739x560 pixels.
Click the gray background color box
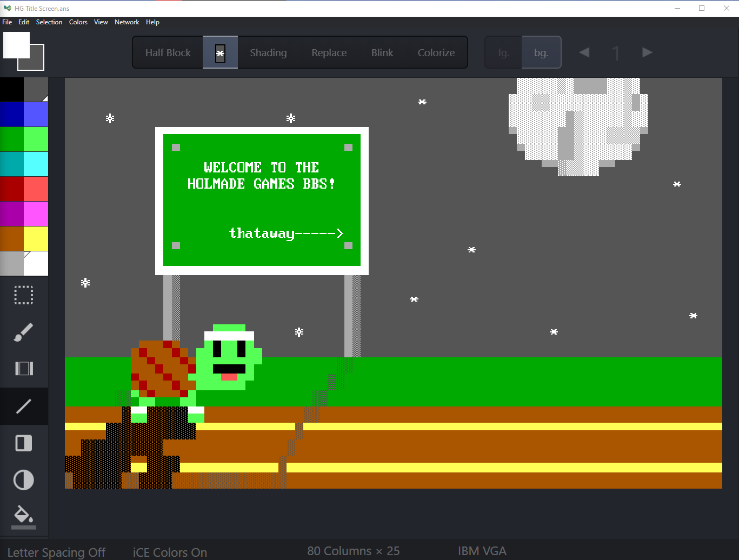(37, 63)
